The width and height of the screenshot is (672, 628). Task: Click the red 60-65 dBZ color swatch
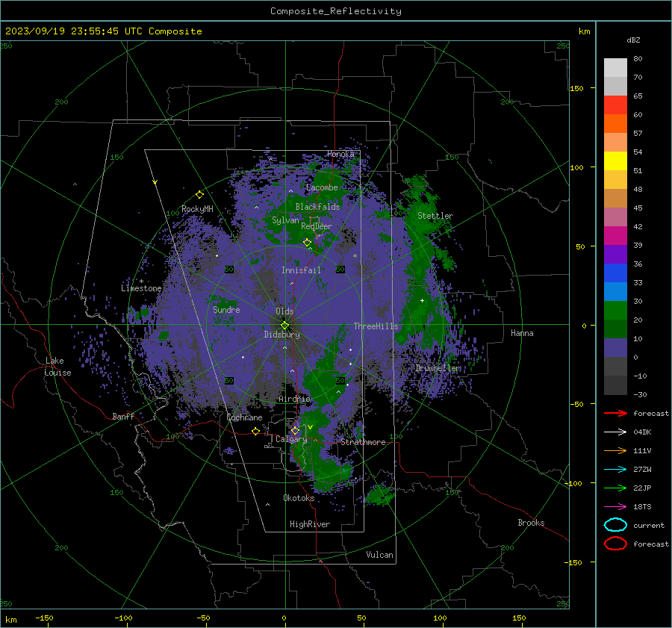(615, 105)
